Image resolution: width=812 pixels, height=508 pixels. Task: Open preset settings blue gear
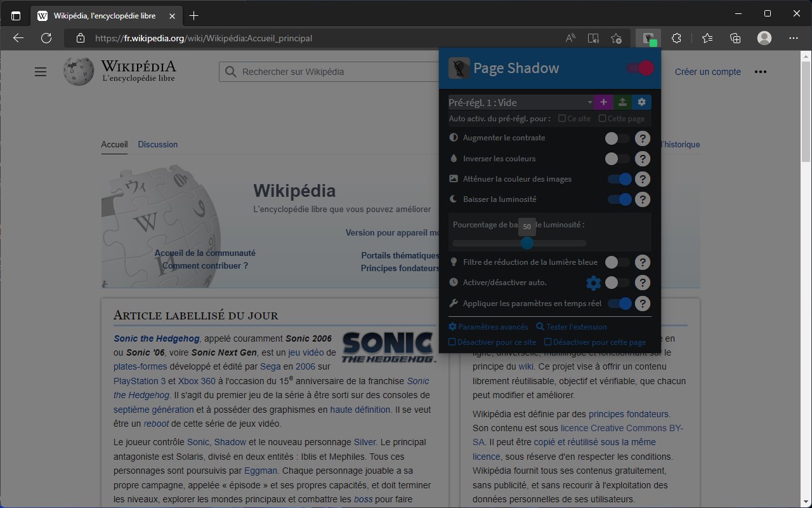tap(641, 102)
